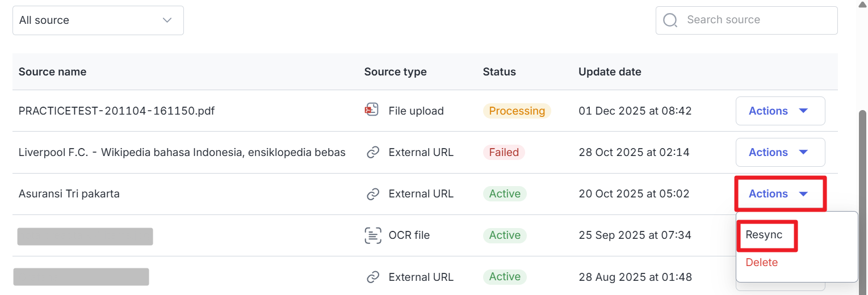Click the 28 Aug row link icon
This screenshot has width=868, height=295.
pyautogui.click(x=373, y=277)
